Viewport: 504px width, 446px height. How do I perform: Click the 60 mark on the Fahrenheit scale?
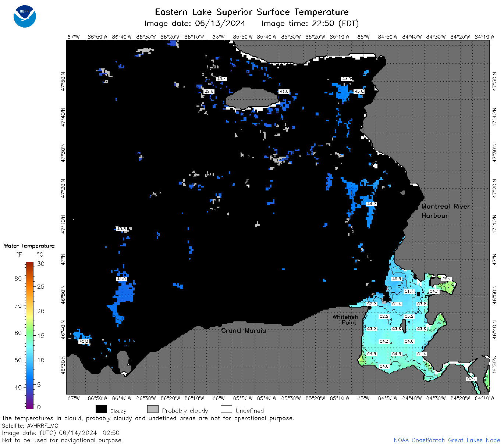click(x=18, y=333)
